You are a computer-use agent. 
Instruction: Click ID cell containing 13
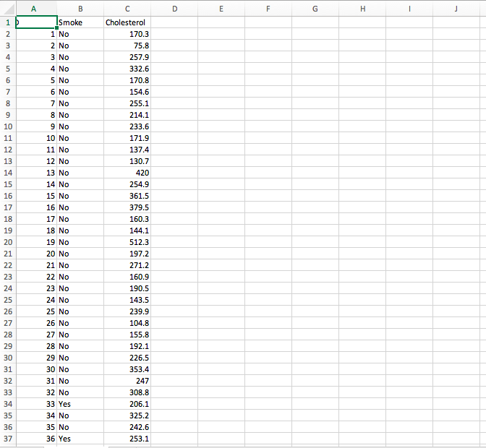pyautogui.click(x=36, y=173)
